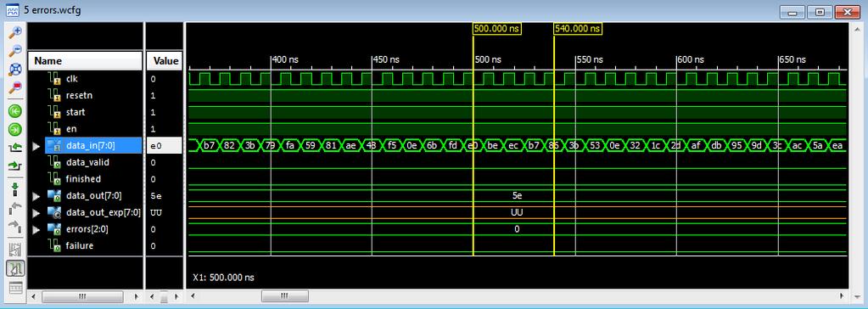
Task: Jump to time zero with green left-arrow icon
Action: [x=15, y=110]
